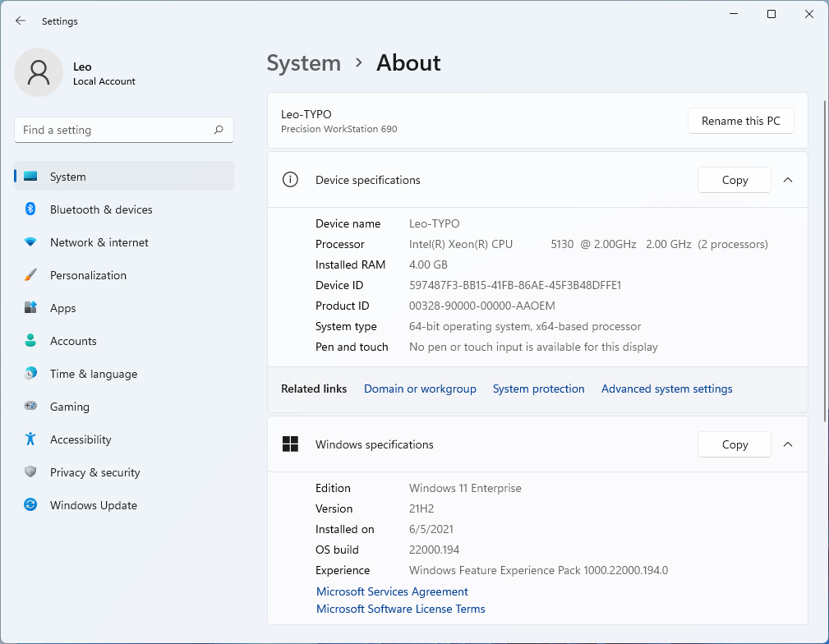Click the Network wifi icon
Screen dimensions: 829x644
click(x=30, y=242)
